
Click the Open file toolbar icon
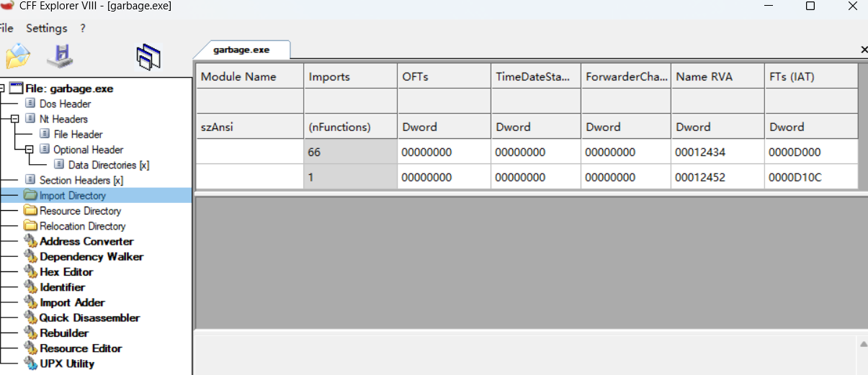(18, 56)
